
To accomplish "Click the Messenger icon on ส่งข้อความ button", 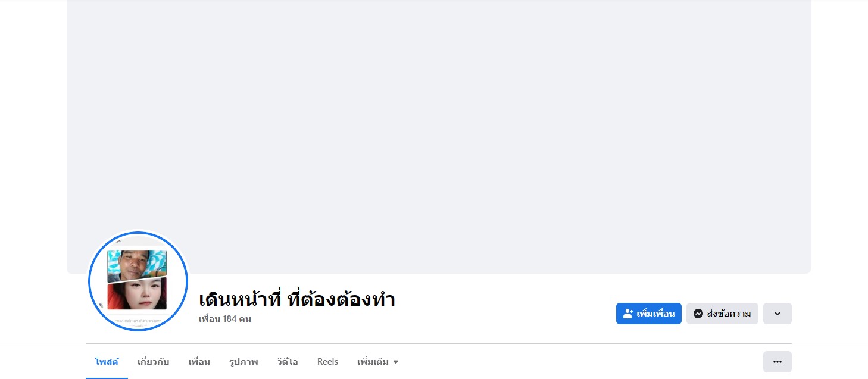I will click(698, 314).
